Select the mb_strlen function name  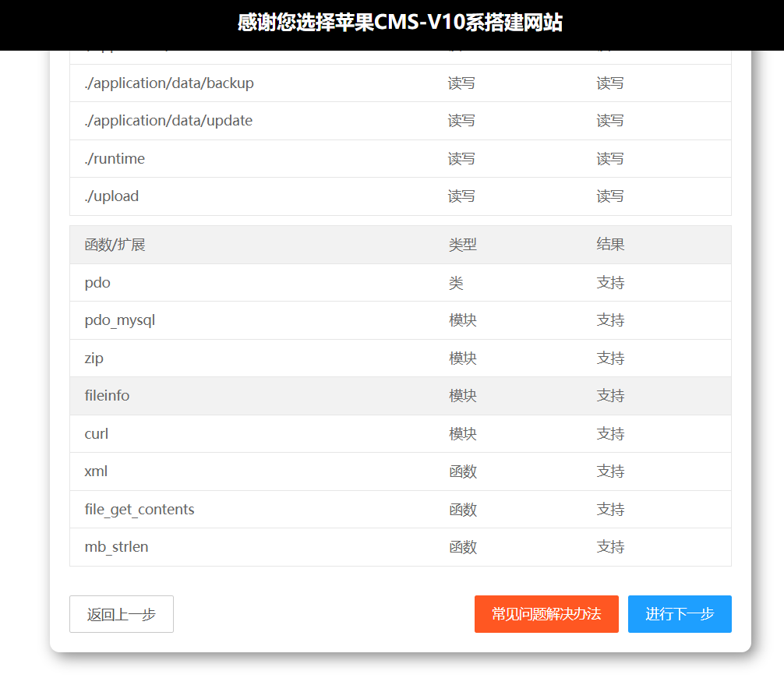tap(116, 547)
